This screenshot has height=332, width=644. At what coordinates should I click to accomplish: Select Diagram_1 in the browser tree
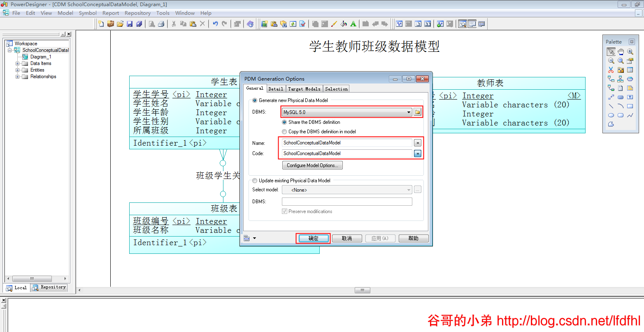click(40, 57)
